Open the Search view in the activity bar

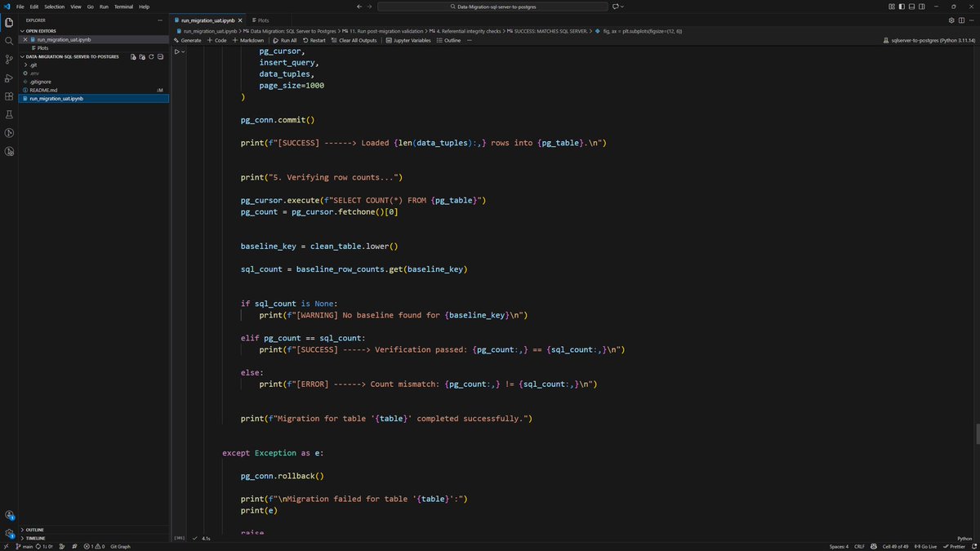coord(9,41)
